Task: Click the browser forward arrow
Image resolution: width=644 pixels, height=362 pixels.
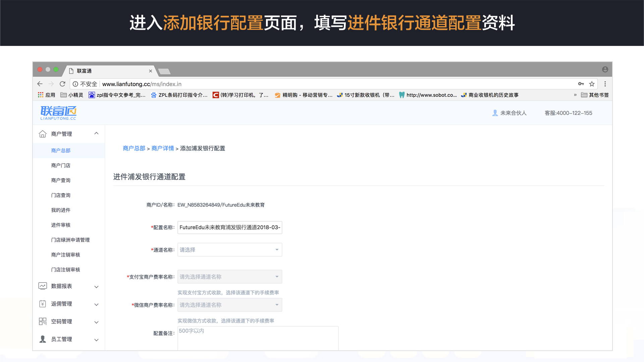Action: coord(51,84)
